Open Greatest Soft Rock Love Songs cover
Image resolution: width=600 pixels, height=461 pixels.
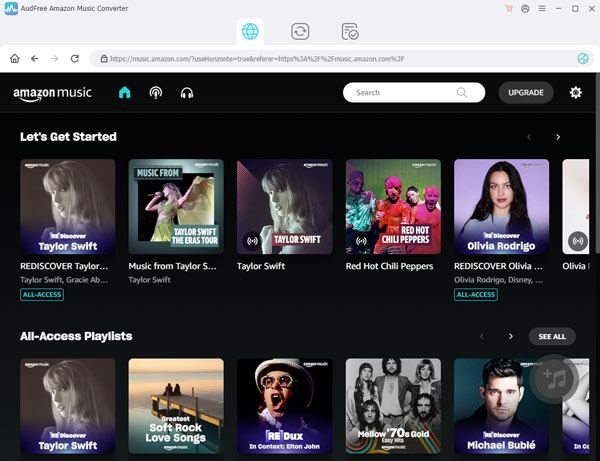[176, 406]
